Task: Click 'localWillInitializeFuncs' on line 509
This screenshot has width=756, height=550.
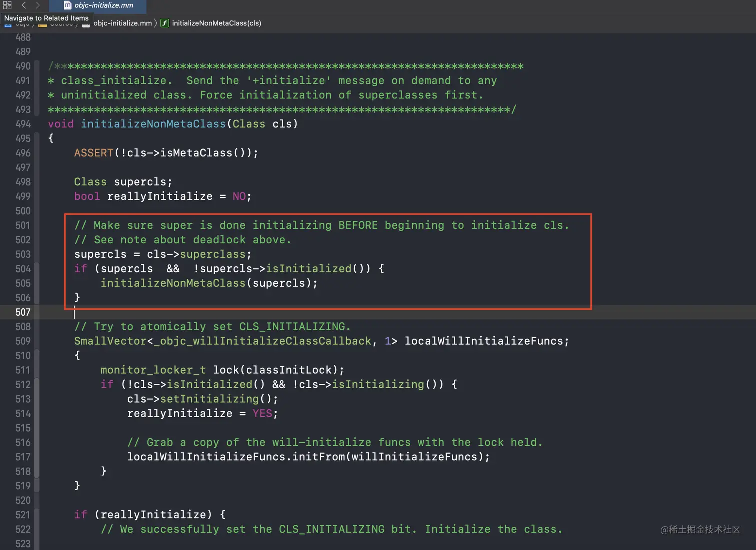Action: click(484, 341)
